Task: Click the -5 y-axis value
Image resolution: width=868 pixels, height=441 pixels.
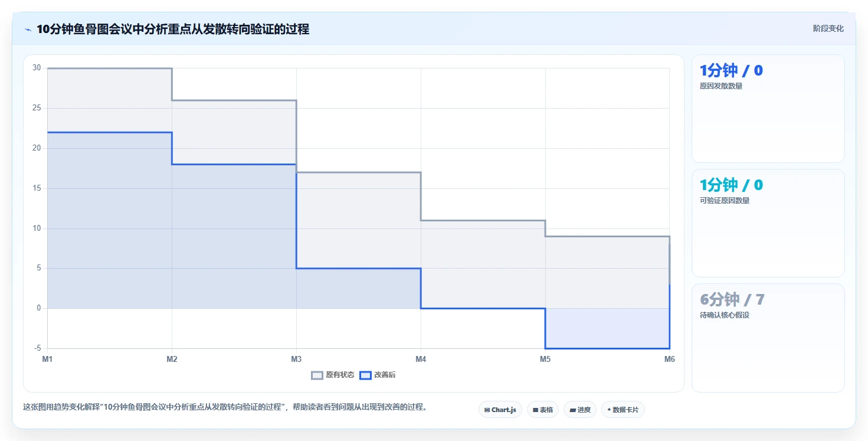Action: (38, 348)
